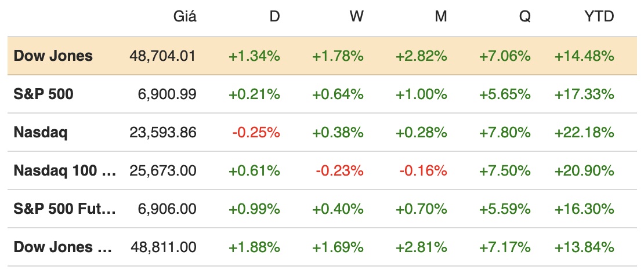Click Nasdaq's daily change of -0.25%
This screenshot has width=644, height=277.
click(256, 132)
